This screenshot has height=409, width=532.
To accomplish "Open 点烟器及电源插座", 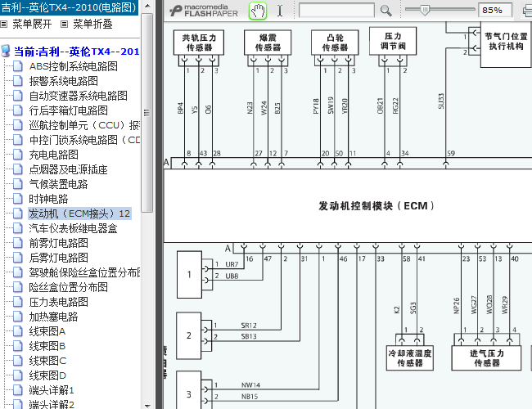I will click(x=68, y=169).
